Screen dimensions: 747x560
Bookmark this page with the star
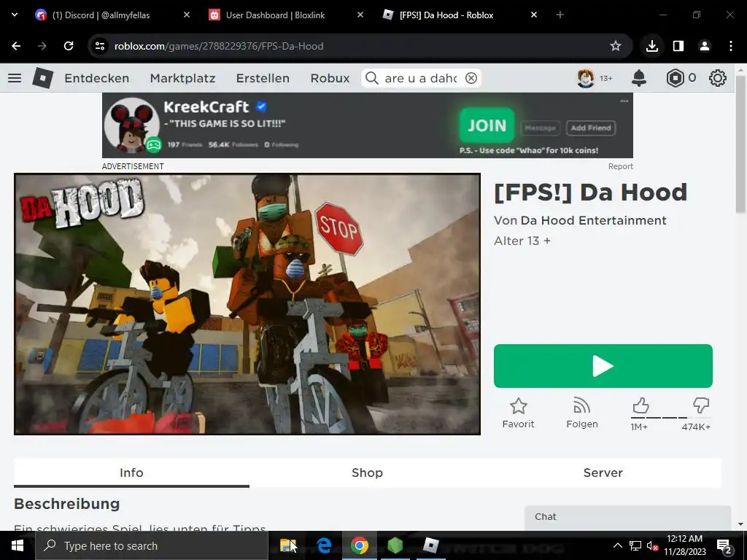click(616, 46)
